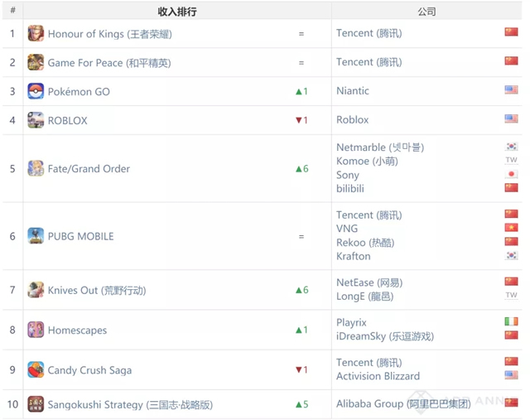Click the Playrix company name

click(351, 322)
